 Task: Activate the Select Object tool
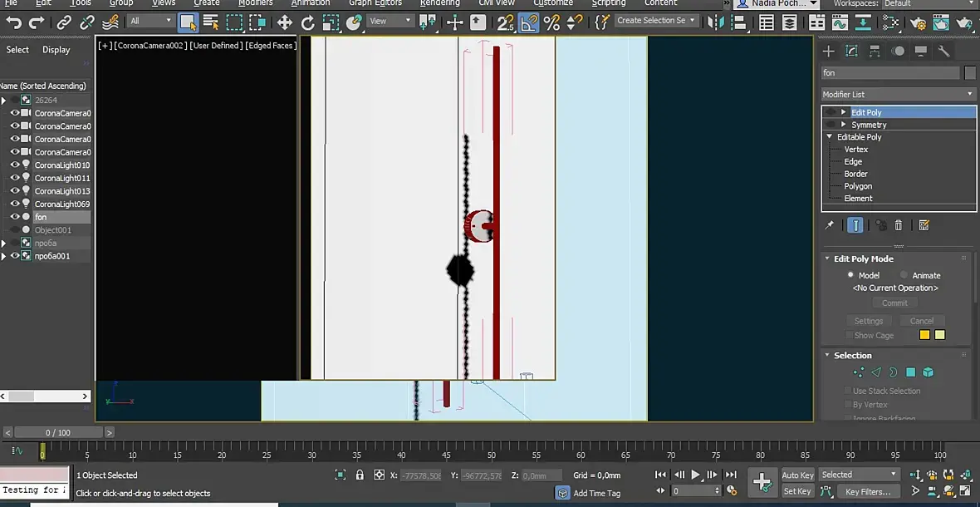pyautogui.click(x=188, y=23)
